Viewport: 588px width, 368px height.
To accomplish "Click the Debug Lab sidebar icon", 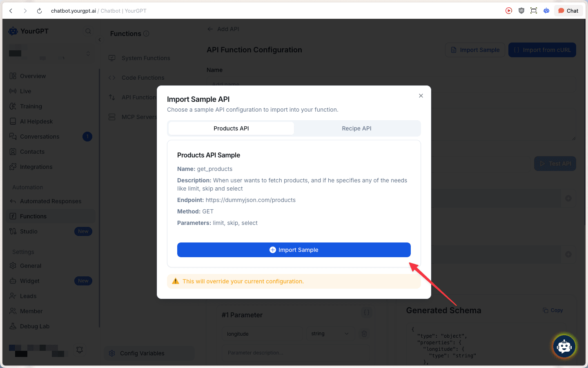I will click(x=13, y=326).
